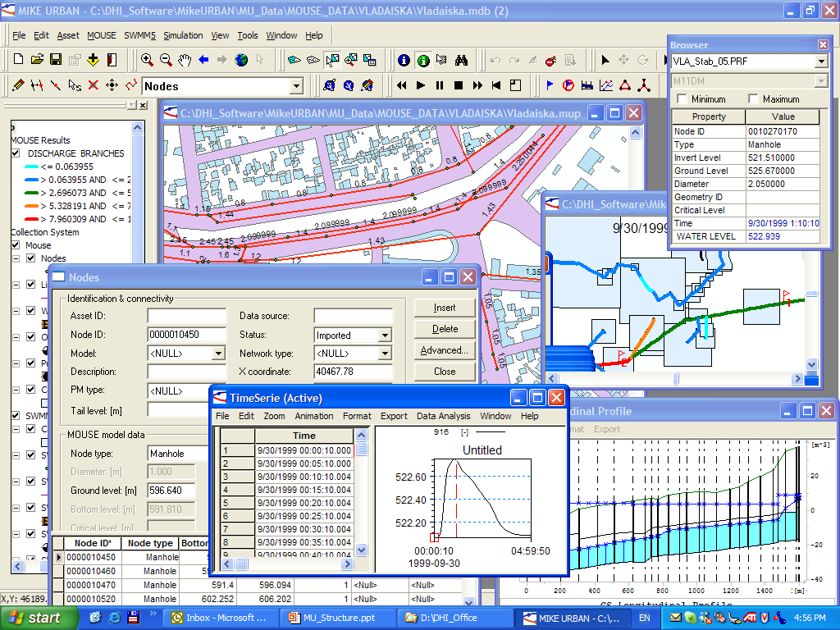Viewport: 840px width, 630px height.
Task: Click the select-by-rectangle cursor tool icon
Action: (332, 60)
